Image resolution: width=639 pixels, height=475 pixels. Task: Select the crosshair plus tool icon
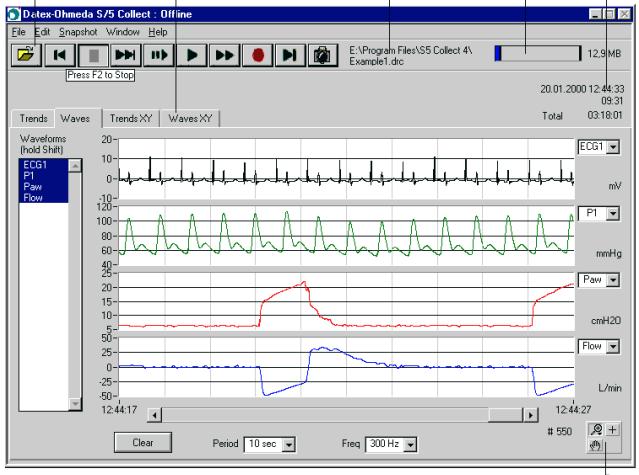pyautogui.click(x=613, y=429)
